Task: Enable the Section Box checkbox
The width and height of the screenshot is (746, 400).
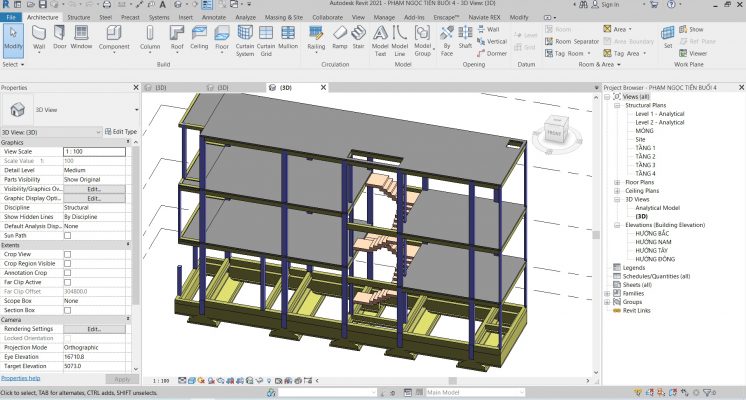Action: tap(68, 309)
